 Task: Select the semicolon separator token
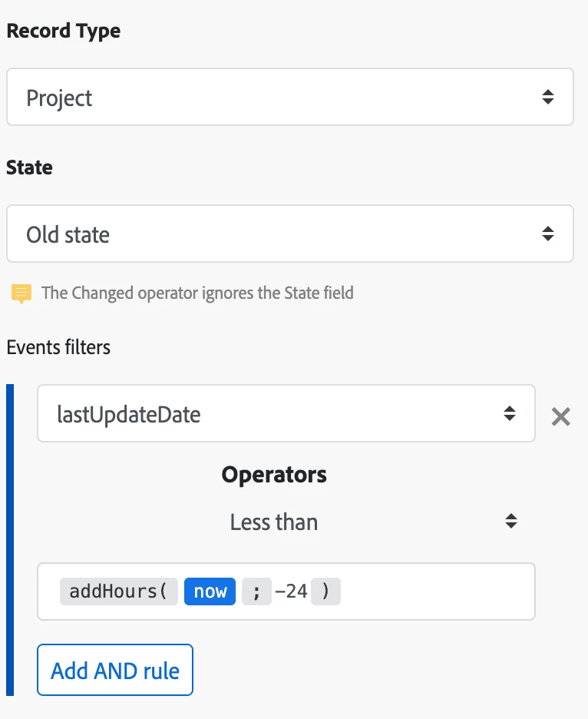pos(256,591)
